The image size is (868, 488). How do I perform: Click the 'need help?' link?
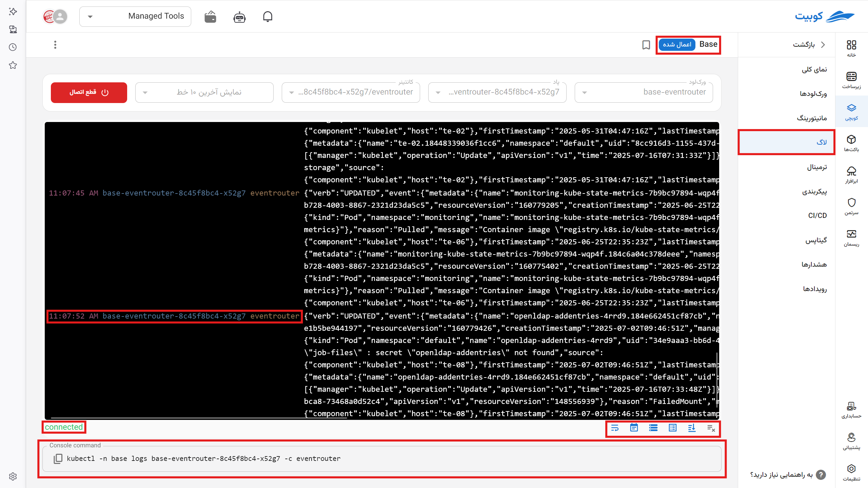pos(782,475)
